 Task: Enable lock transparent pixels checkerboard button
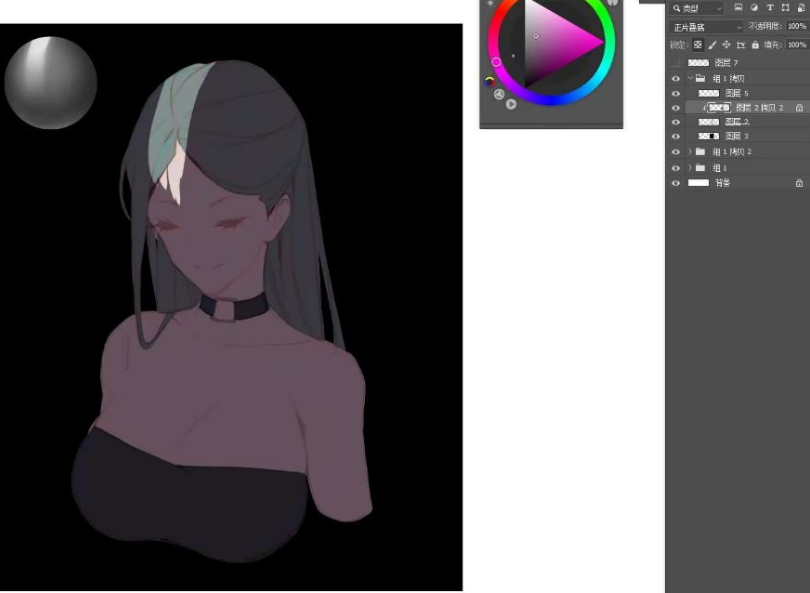coord(698,45)
